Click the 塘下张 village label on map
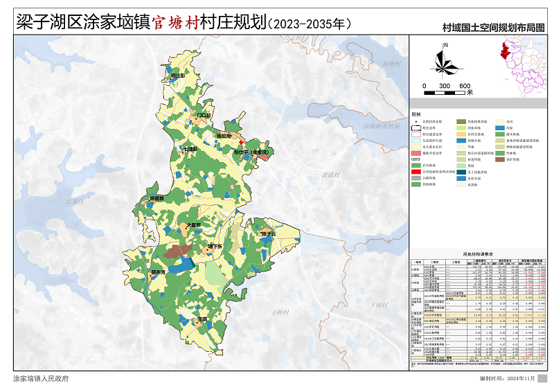The height and width of the screenshot is (392, 554). pyautogui.click(x=215, y=246)
